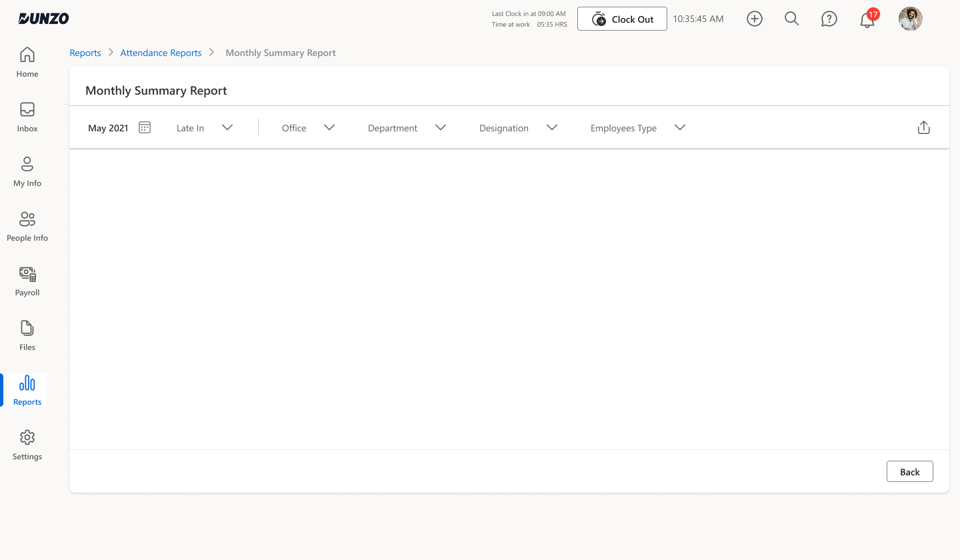This screenshot has width=960, height=560.
Task: Open the help menu
Action: point(829,19)
